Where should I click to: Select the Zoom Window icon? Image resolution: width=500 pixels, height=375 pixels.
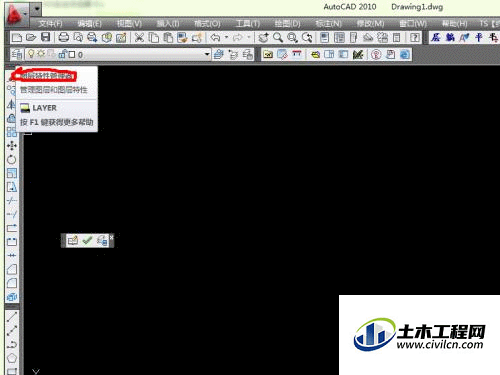(292, 37)
